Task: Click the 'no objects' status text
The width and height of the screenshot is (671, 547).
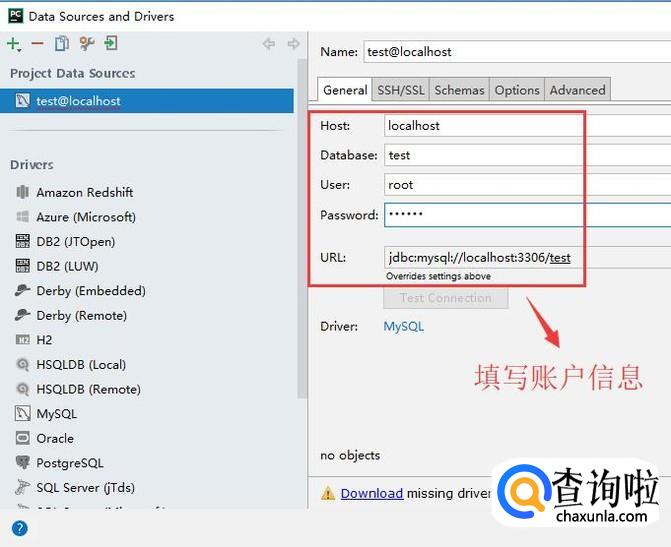Action: 350,455
